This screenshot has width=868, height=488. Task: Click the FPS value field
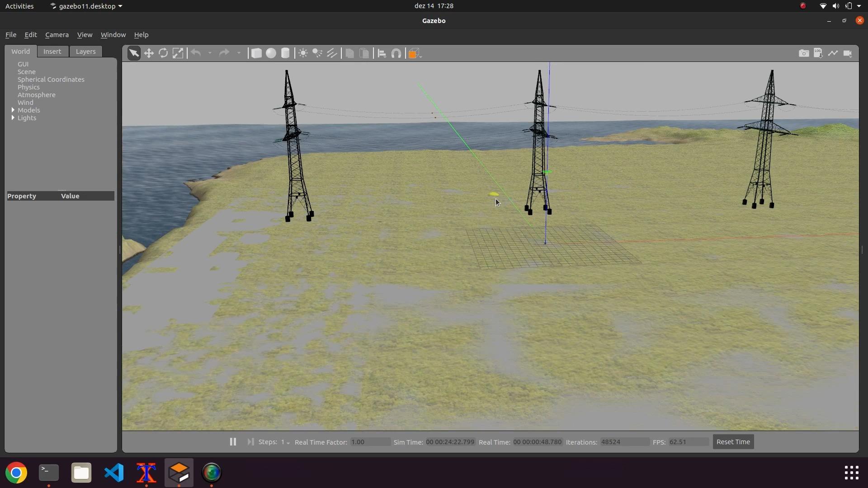689,442
